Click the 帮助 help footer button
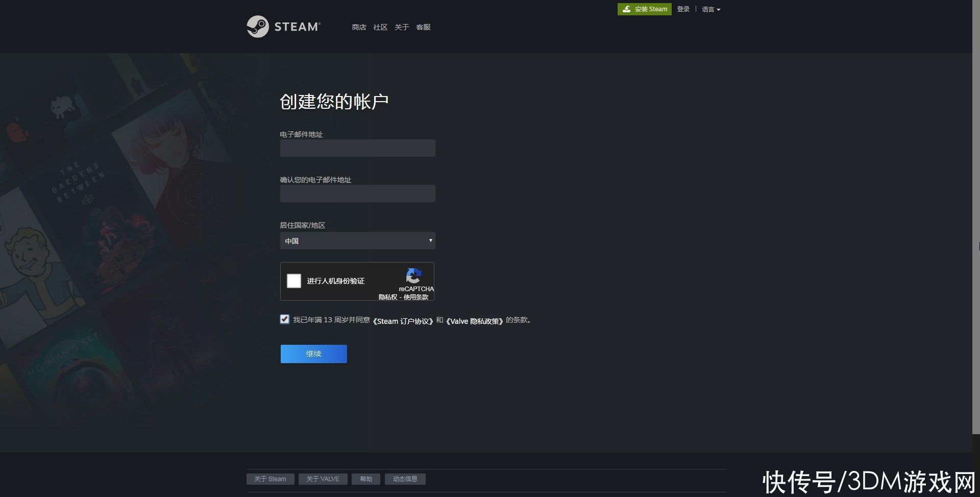This screenshot has width=980, height=497. click(366, 479)
